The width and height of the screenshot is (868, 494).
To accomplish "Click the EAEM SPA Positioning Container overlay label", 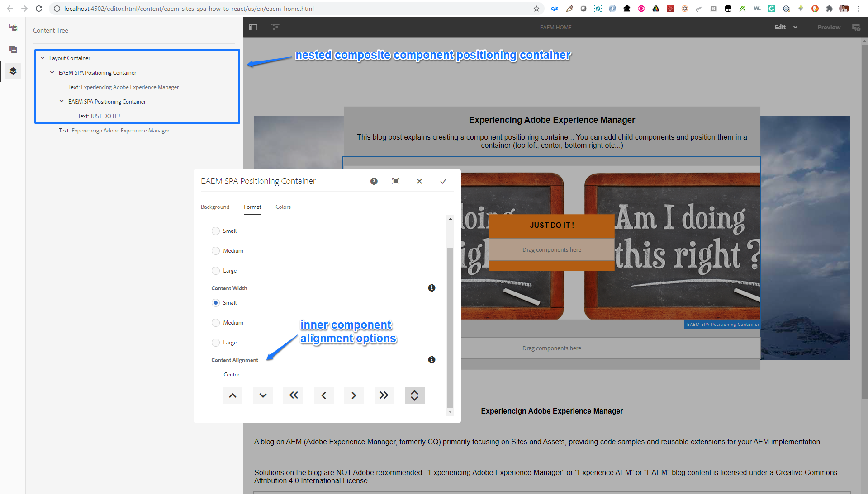I will [723, 324].
